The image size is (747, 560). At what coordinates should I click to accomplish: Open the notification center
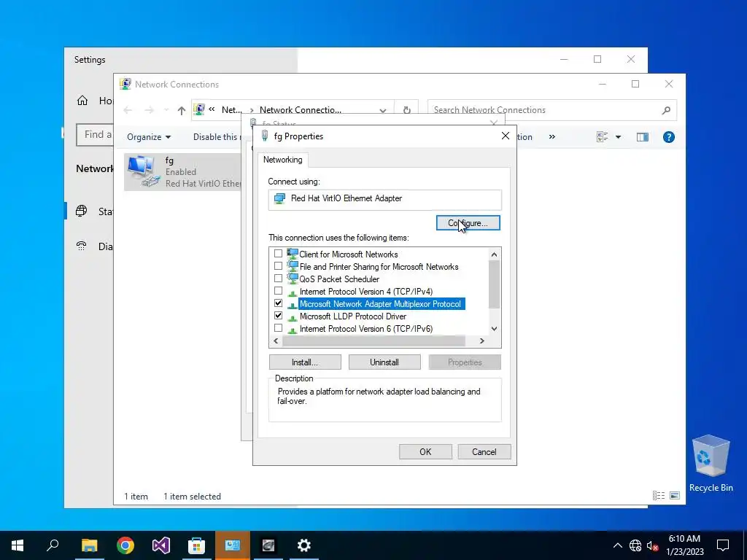[723, 545]
